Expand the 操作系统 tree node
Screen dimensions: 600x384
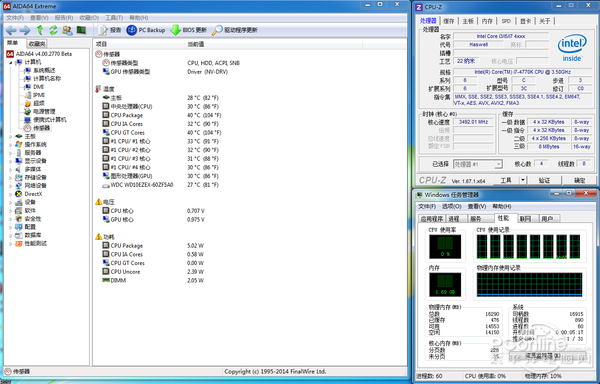point(11,145)
